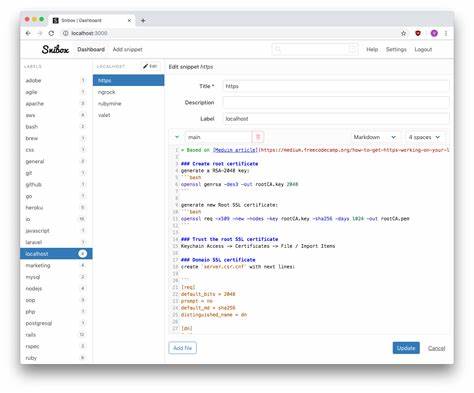474x393 pixels.
Task: Click the search magnifier icon
Action: coord(278,50)
